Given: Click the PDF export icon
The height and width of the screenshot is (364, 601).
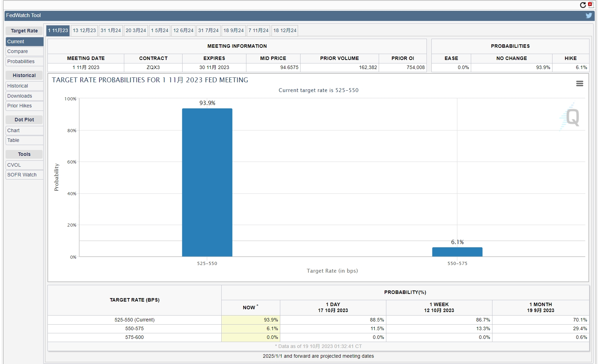Looking at the screenshot, I should point(591,5).
